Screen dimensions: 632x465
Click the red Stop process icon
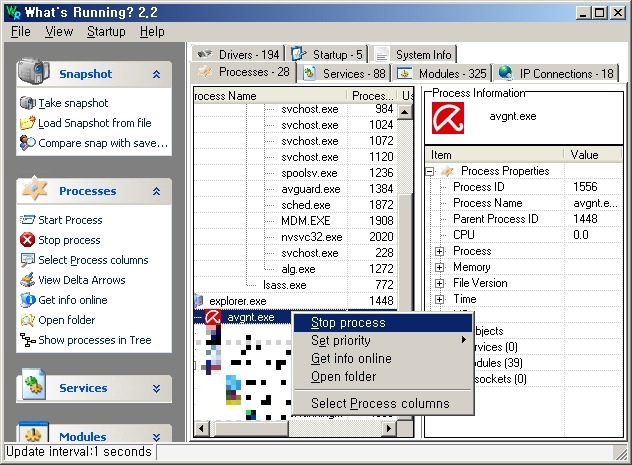pos(27,240)
